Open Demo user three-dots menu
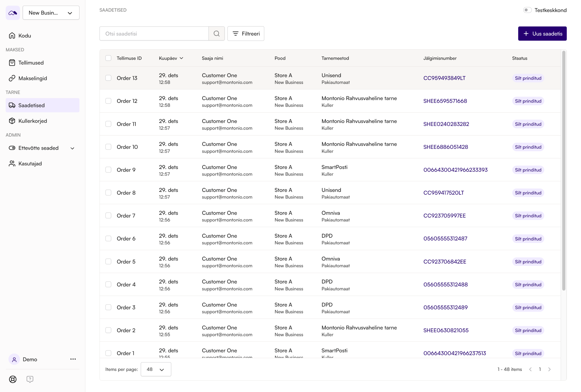 pos(73,359)
